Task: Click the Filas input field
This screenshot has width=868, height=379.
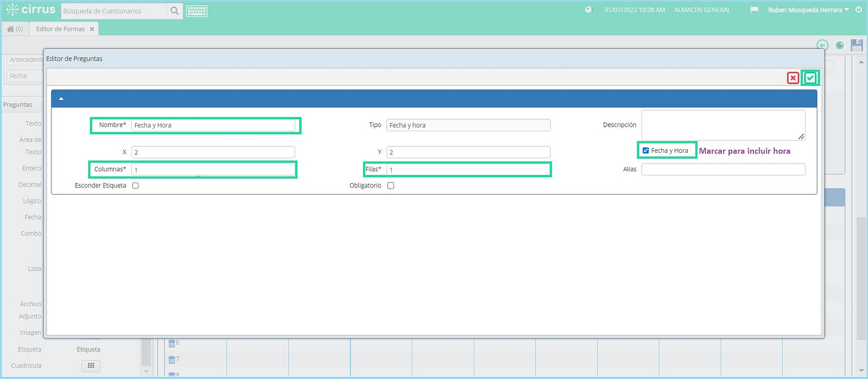Action: click(468, 170)
